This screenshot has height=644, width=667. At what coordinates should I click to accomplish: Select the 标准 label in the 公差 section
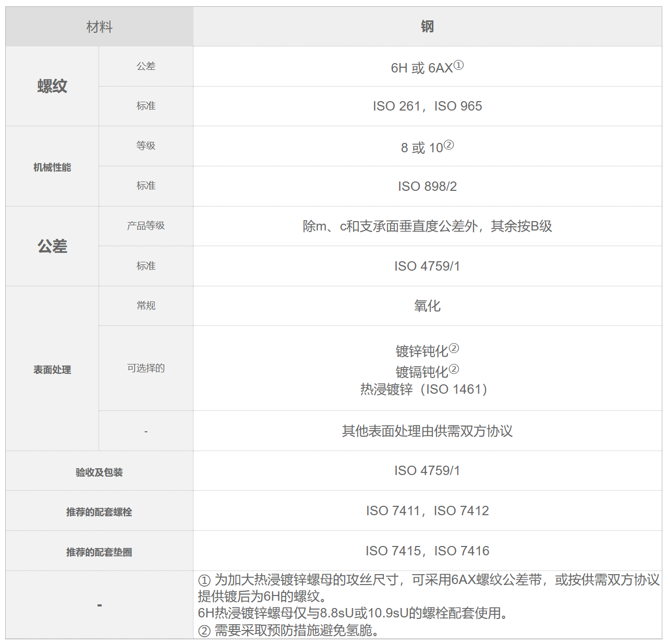tap(146, 266)
